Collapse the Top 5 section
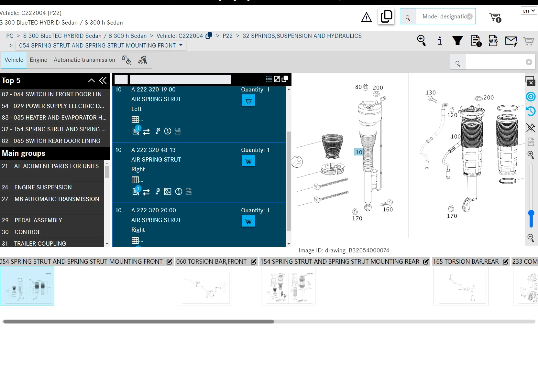 click(92, 80)
